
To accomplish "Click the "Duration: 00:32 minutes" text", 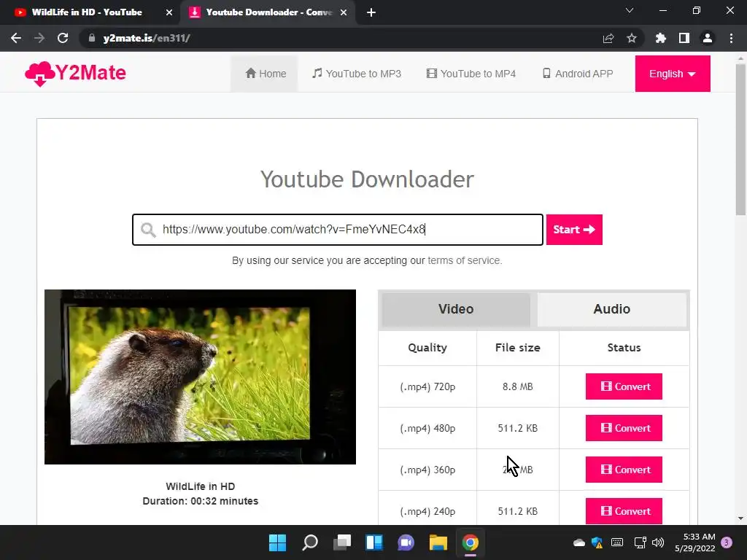I will click(x=200, y=501).
